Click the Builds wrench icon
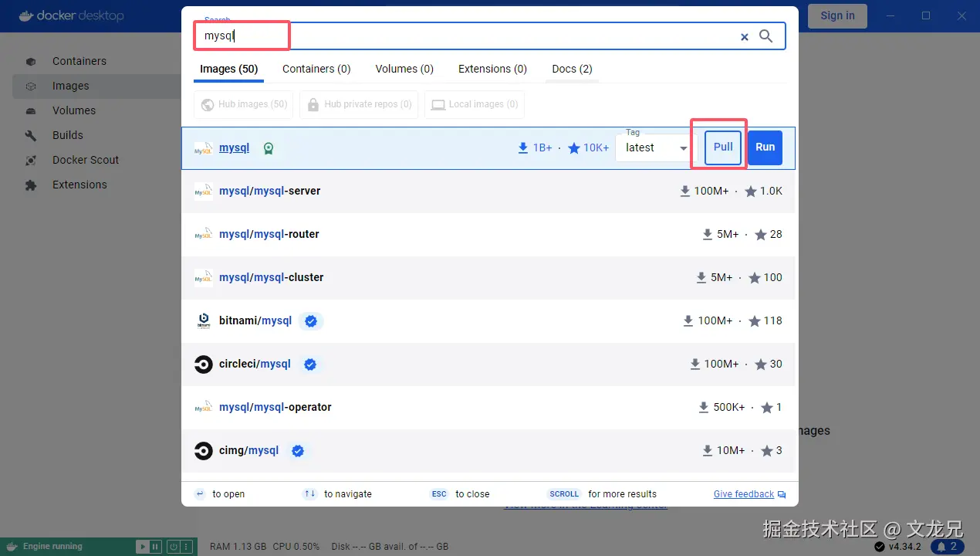 pyautogui.click(x=31, y=135)
